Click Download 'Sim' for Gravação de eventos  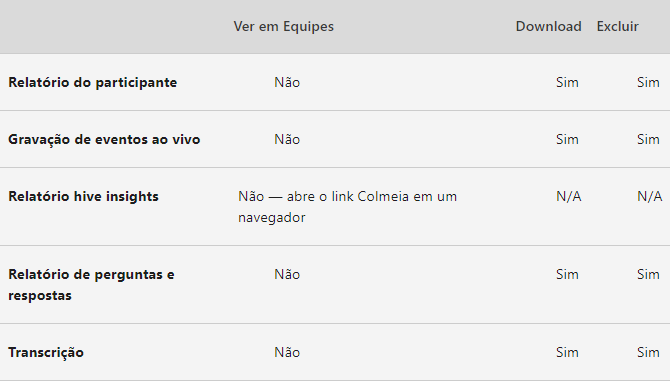click(567, 140)
